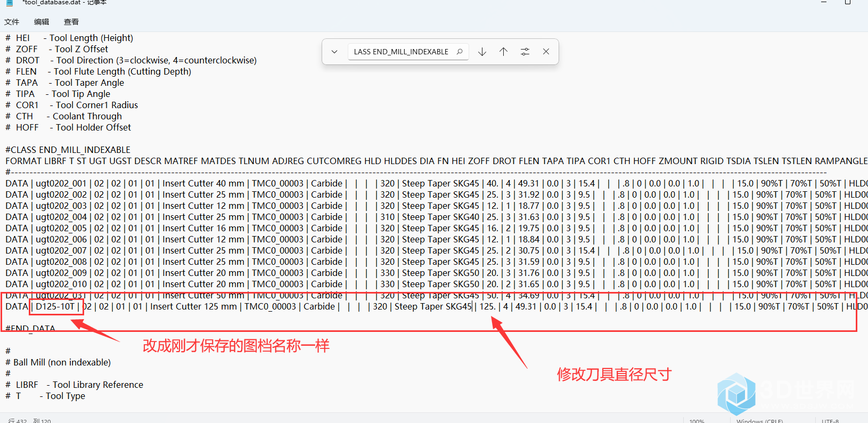
Task: Click the Notepad app icon in title bar
Action: [x=9, y=3]
